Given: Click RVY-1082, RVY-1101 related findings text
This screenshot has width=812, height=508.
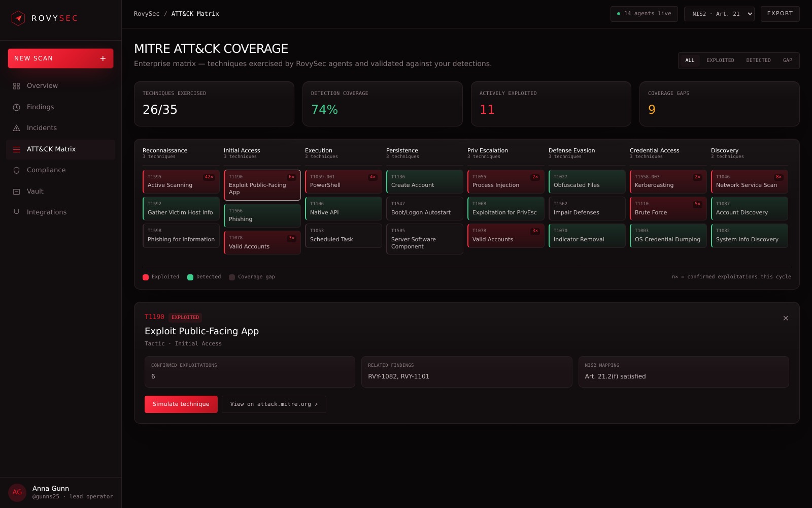Looking at the screenshot, I should pyautogui.click(x=398, y=376).
